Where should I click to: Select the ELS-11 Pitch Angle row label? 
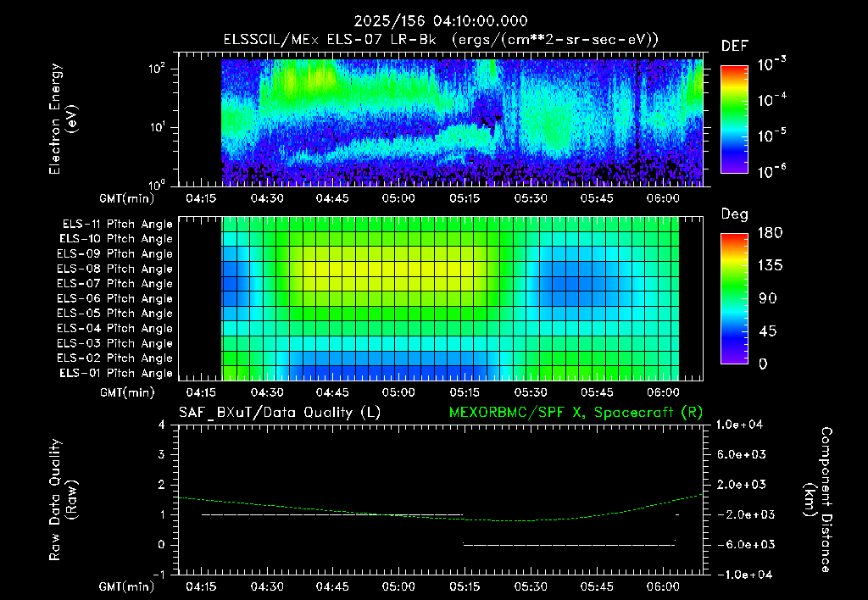(117, 225)
